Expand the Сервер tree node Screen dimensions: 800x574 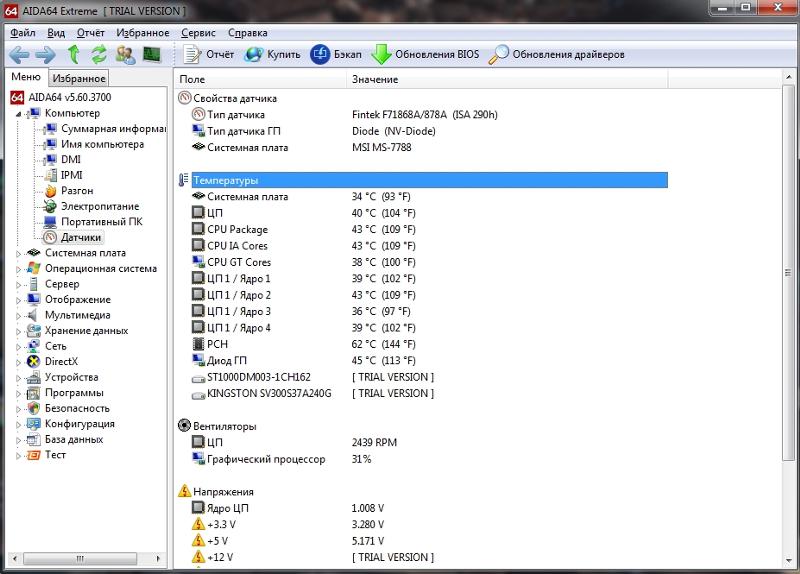18,285
